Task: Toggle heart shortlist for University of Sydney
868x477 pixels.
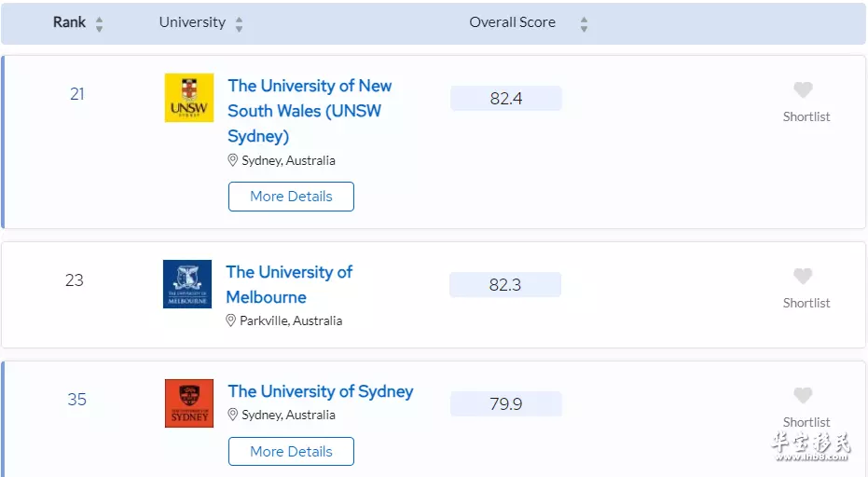Action: (x=803, y=395)
